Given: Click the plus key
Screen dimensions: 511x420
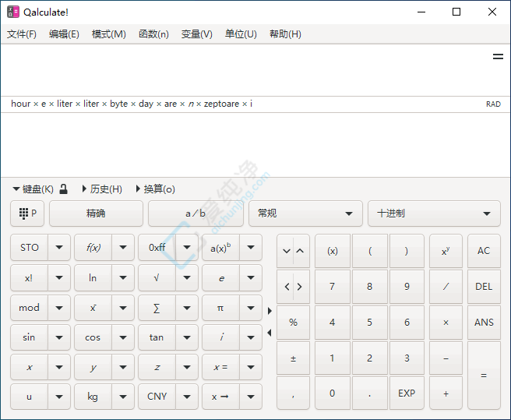Looking at the screenshot, I should (x=446, y=394).
